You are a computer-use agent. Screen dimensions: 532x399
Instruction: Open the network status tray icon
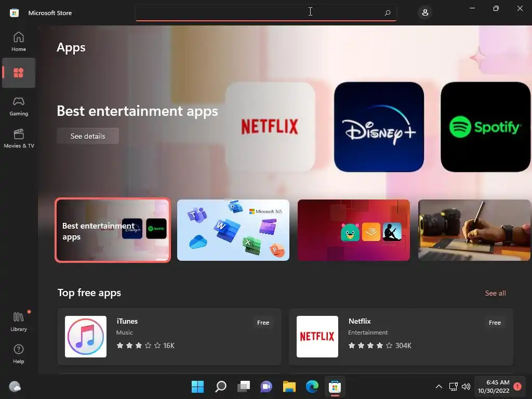[x=453, y=387]
